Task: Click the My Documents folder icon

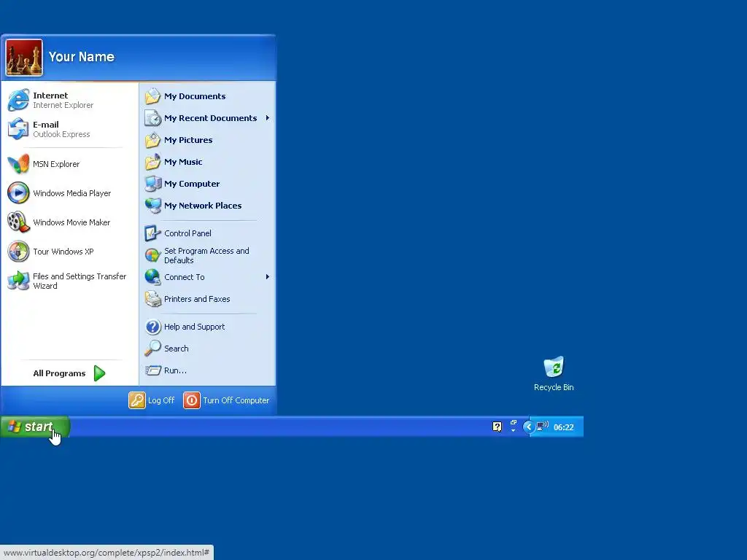Action: [x=153, y=96]
